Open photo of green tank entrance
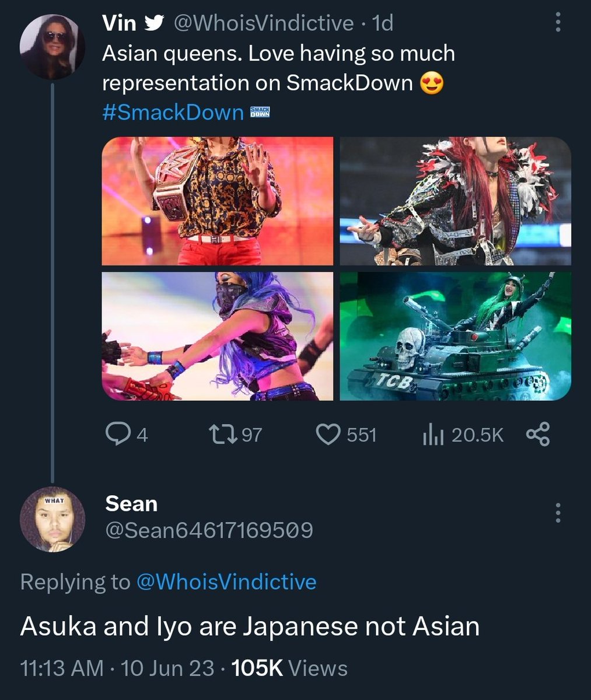The width and height of the screenshot is (591, 700). (x=456, y=336)
